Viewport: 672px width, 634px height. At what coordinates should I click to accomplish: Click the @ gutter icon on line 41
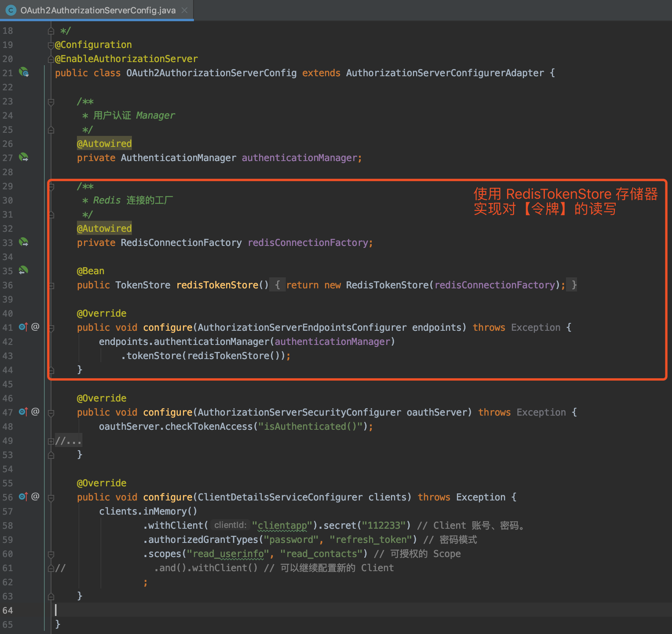(35, 327)
